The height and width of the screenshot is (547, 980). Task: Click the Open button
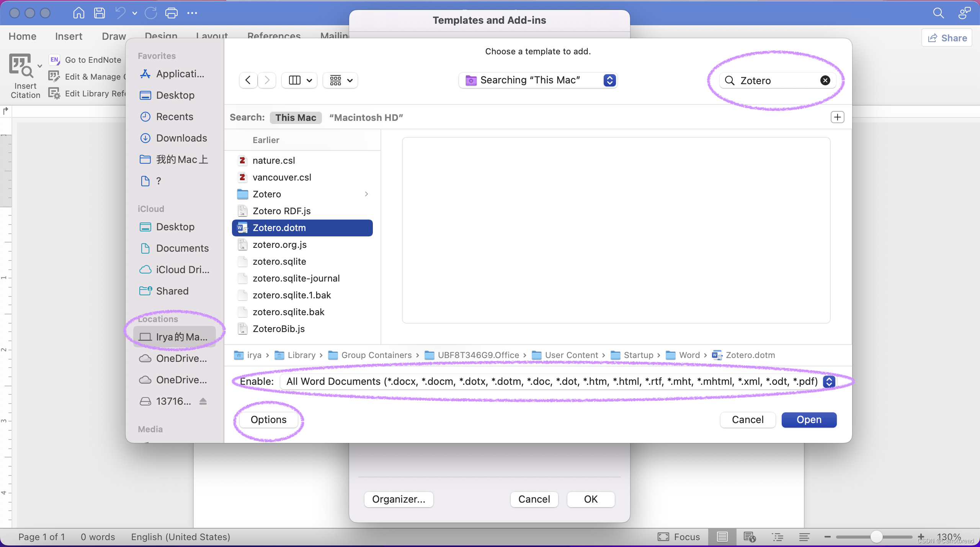(x=809, y=420)
